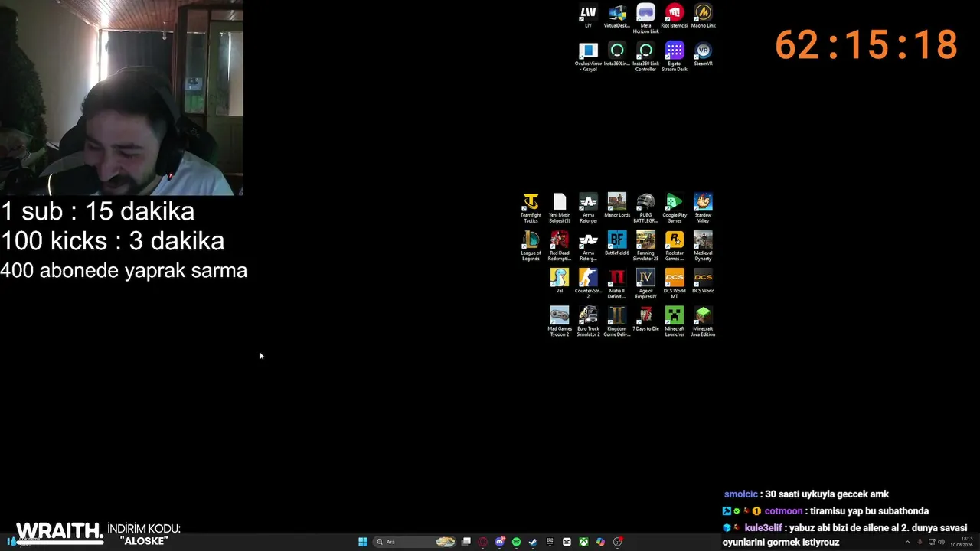Launch Mad Games Tycoon 2 shortcut
Image resolution: width=980 pixels, height=551 pixels.
click(x=560, y=322)
